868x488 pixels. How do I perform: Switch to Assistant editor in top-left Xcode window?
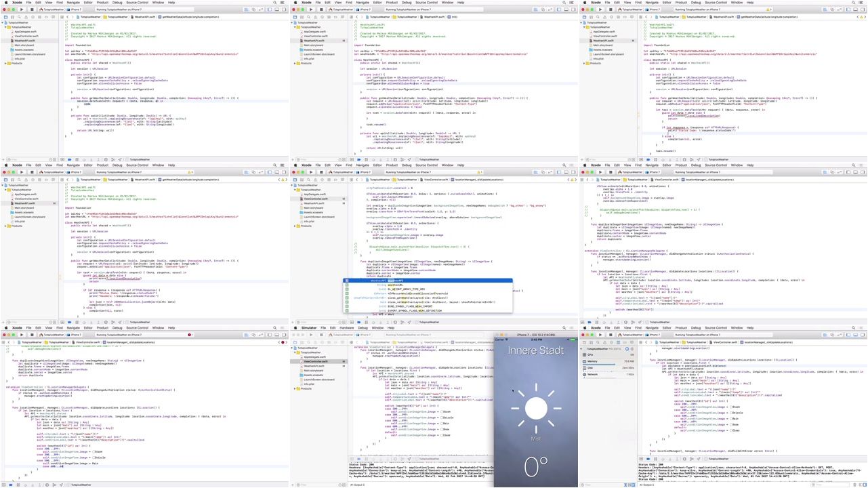point(253,9)
